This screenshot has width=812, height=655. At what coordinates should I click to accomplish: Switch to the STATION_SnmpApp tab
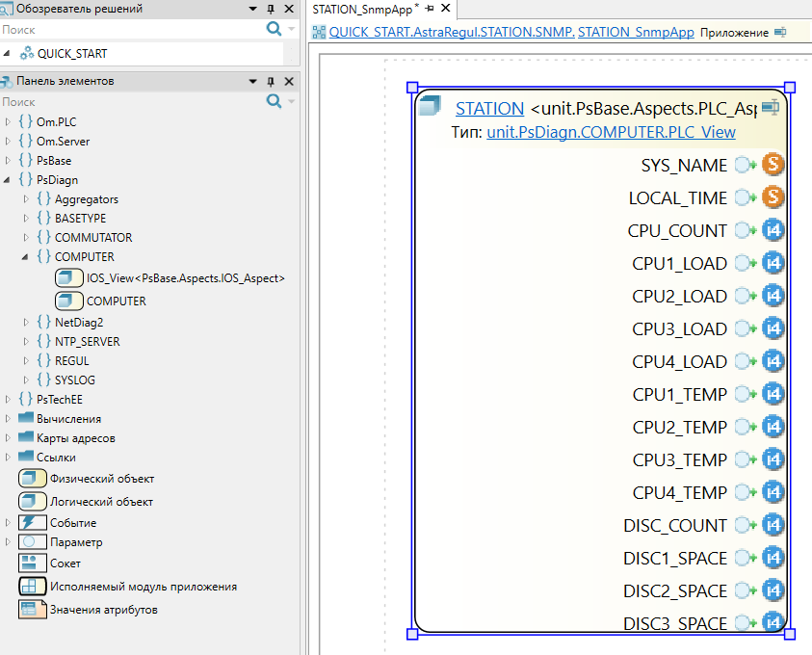point(361,9)
